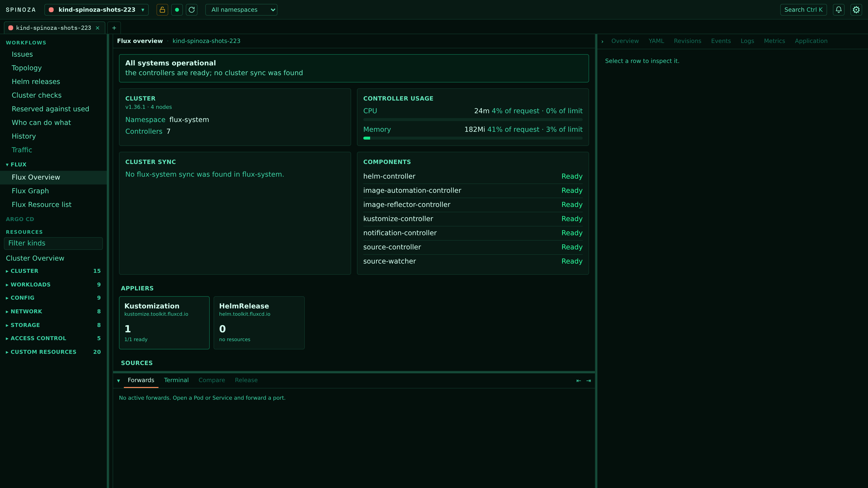
Task: Collapse the right inspector panel chevron
Action: [x=602, y=41]
